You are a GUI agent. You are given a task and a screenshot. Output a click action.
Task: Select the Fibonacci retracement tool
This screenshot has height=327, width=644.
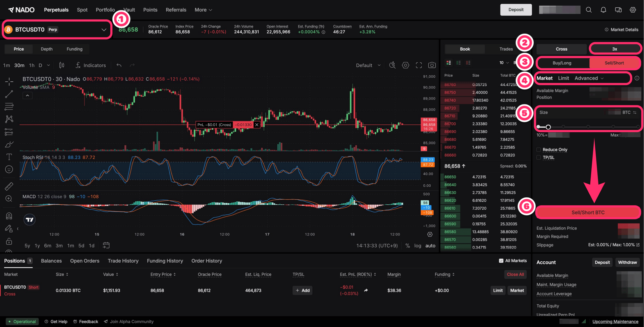(x=9, y=107)
